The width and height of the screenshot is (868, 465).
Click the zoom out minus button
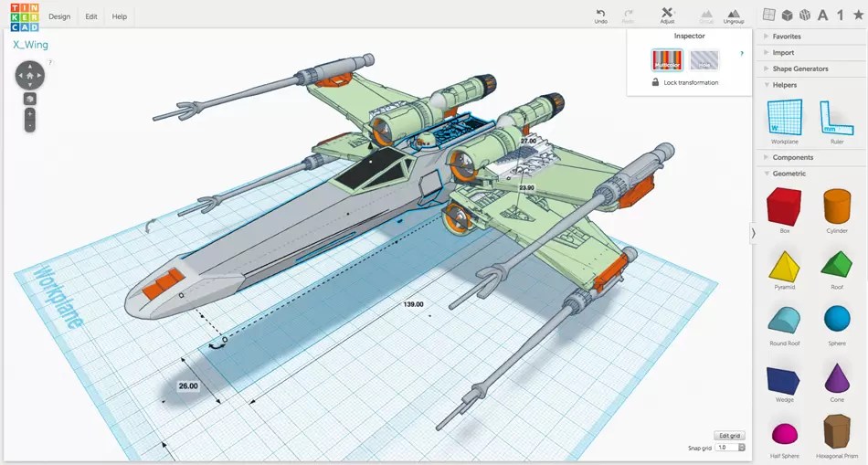click(x=30, y=126)
